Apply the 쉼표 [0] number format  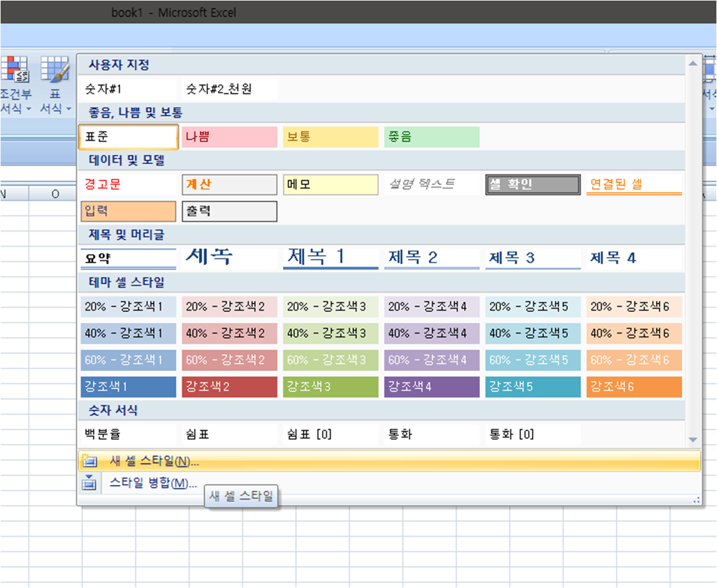click(330, 434)
